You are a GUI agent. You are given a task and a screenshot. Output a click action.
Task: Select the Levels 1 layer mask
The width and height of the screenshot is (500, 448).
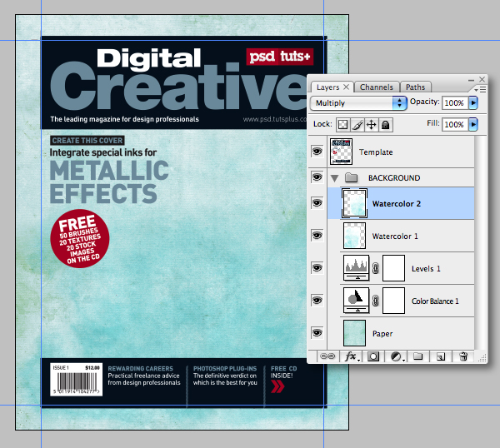pyautogui.click(x=393, y=268)
